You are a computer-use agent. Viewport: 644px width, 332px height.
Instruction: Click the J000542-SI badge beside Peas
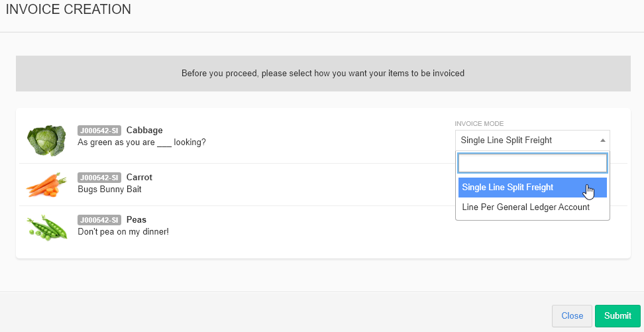[99, 220]
